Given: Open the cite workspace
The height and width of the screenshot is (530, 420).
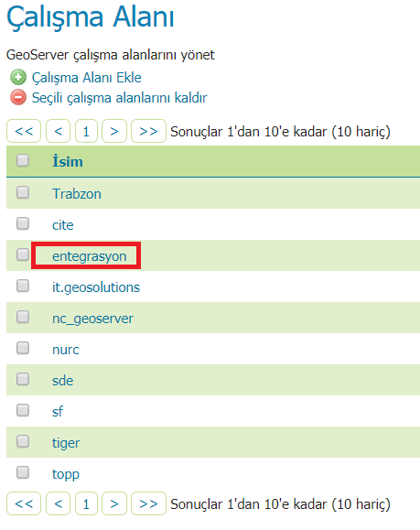Looking at the screenshot, I should [x=63, y=225].
